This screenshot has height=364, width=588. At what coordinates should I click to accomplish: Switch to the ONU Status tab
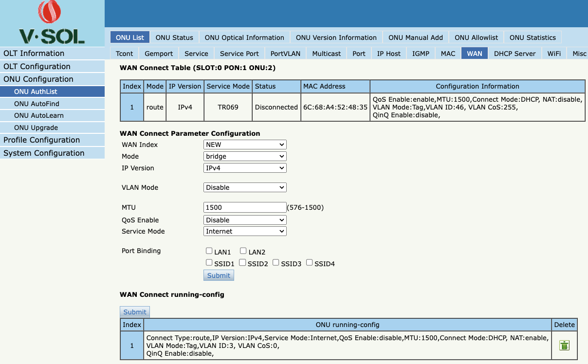[174, 37]
